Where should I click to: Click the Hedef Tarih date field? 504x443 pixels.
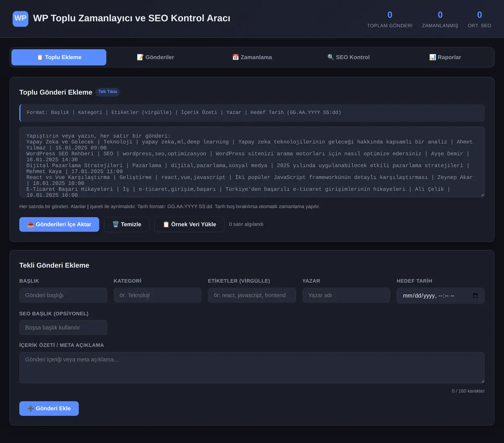[x=441, y=295]
